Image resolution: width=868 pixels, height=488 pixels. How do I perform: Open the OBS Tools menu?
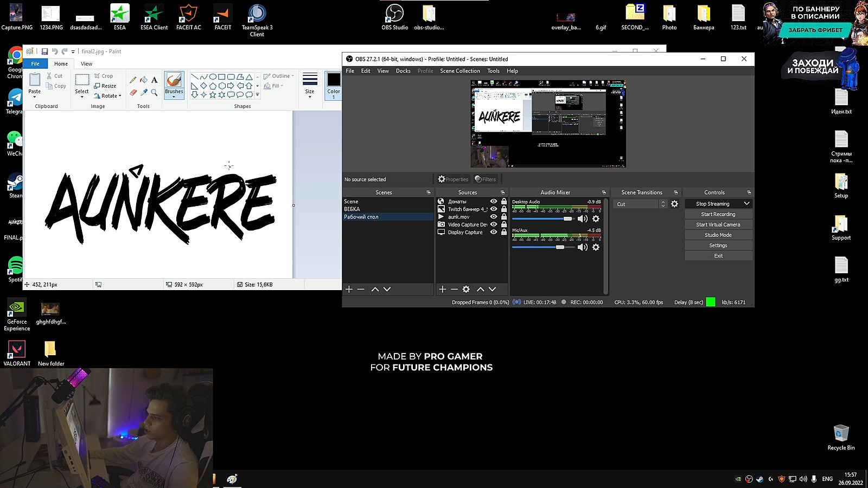[493, 71]
